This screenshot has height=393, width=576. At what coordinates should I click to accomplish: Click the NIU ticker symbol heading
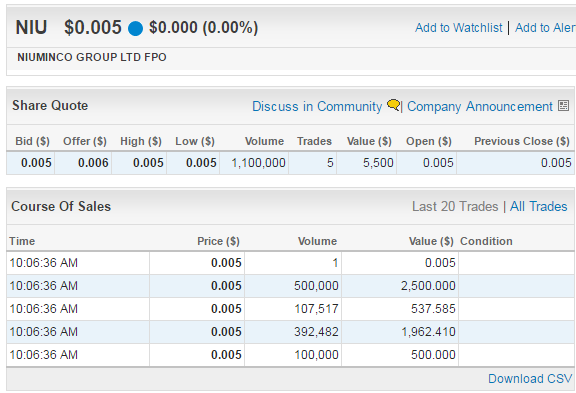pyautogui.click(x=31, y=28)
